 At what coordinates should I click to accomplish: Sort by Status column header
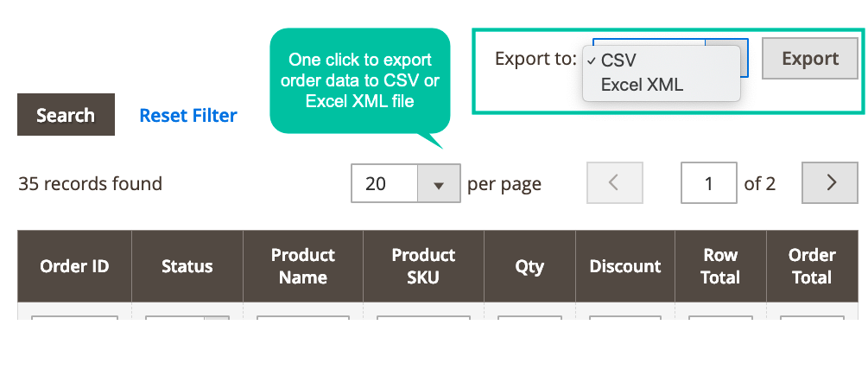(187, 266)
